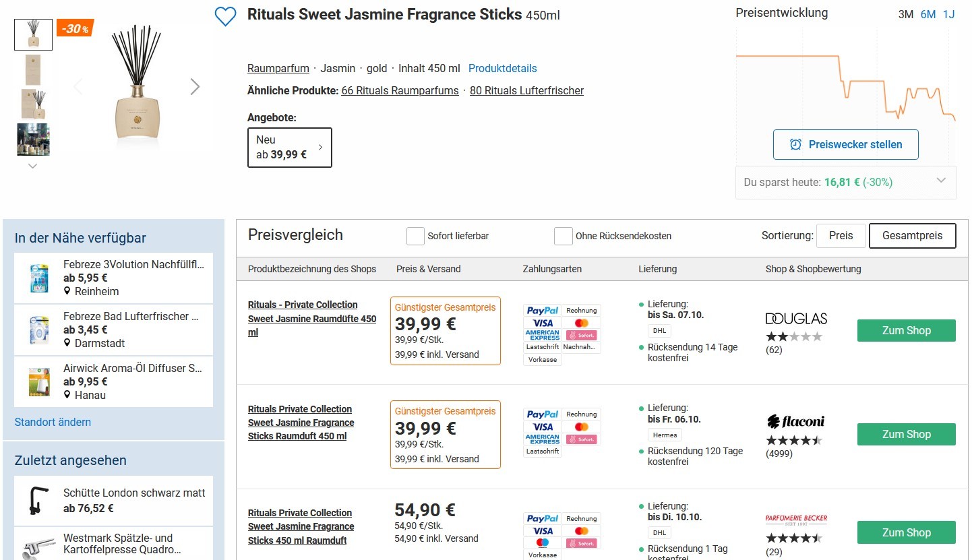Open Airwick Aroma-Öl Diffuser nearby product
Image resolution: width=972 pixels, height=560 pixels.
tap(114, 381)
